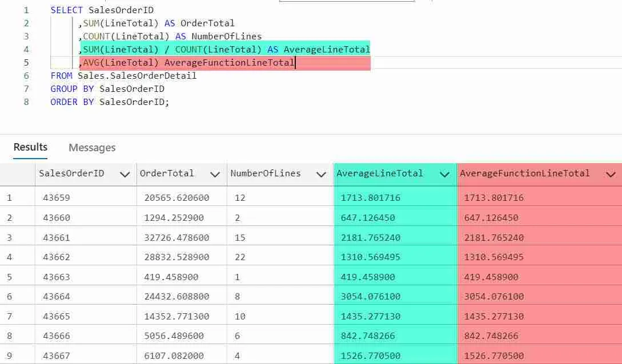Click line number 6 in the editor gutter

click(x=26, y=76)
